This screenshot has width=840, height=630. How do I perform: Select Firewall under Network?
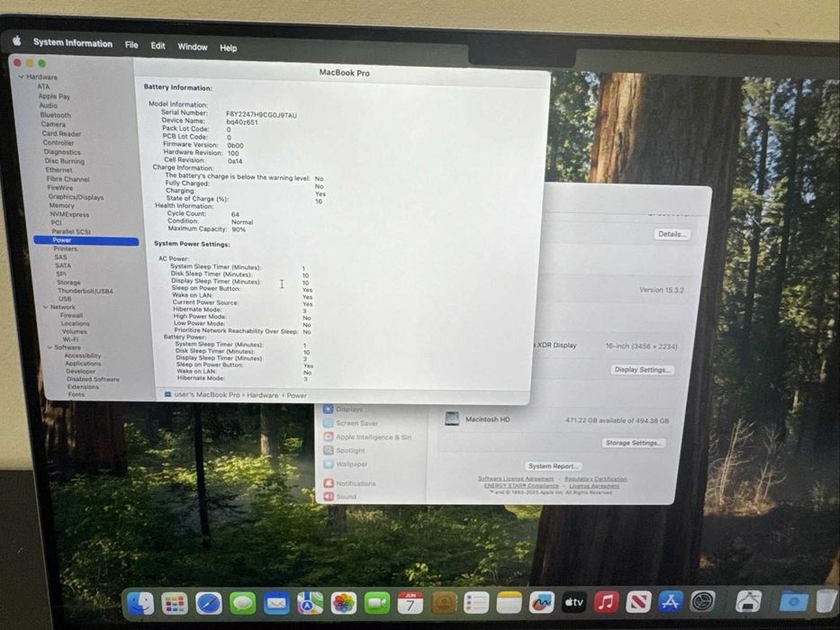point(71,316)
